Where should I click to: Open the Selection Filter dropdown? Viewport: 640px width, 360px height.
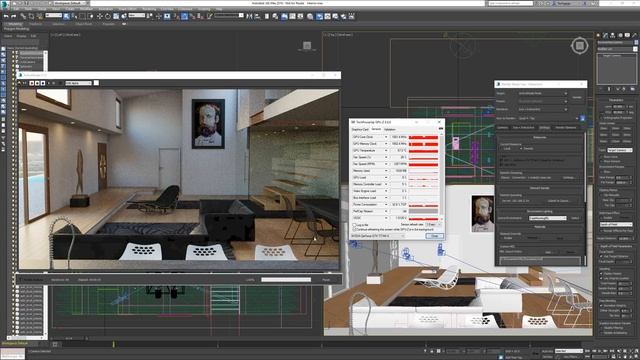tap(53, 16)
